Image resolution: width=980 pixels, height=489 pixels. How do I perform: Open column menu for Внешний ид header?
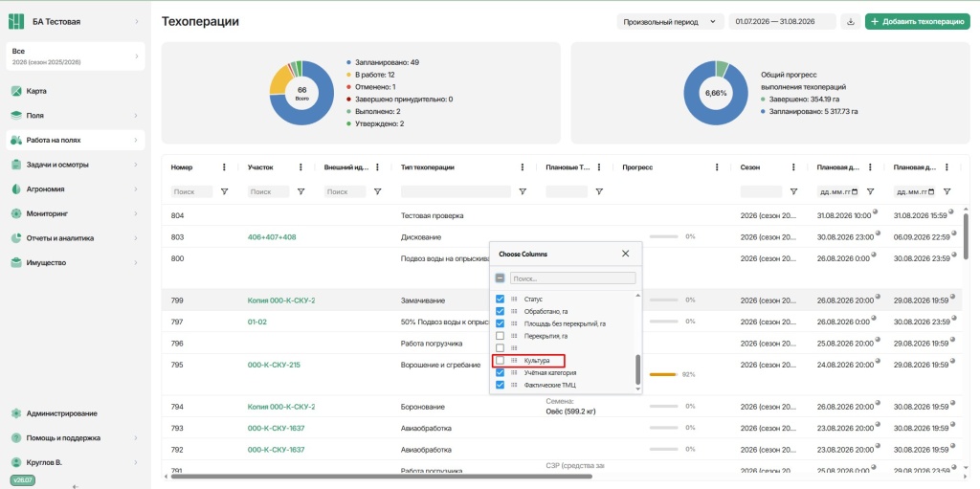tap(377, 167)
